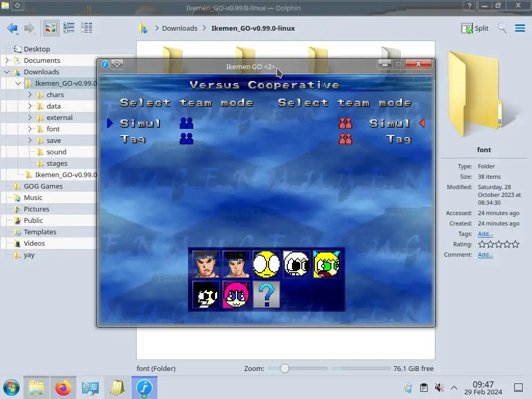Expand the save folder node
The height and width of the screenshot is (399, 532).
tap(30, 140)
